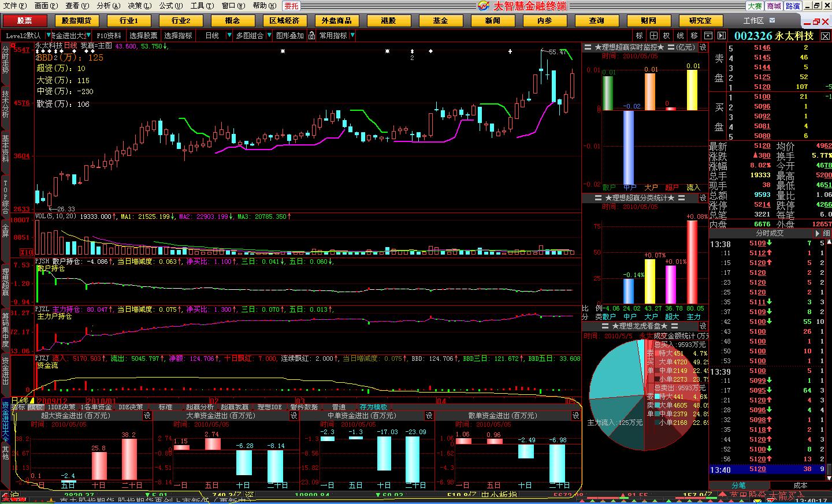Click the 分时成交 section header
Viewport: 832px width, 504px height.
tap(770, 233)
